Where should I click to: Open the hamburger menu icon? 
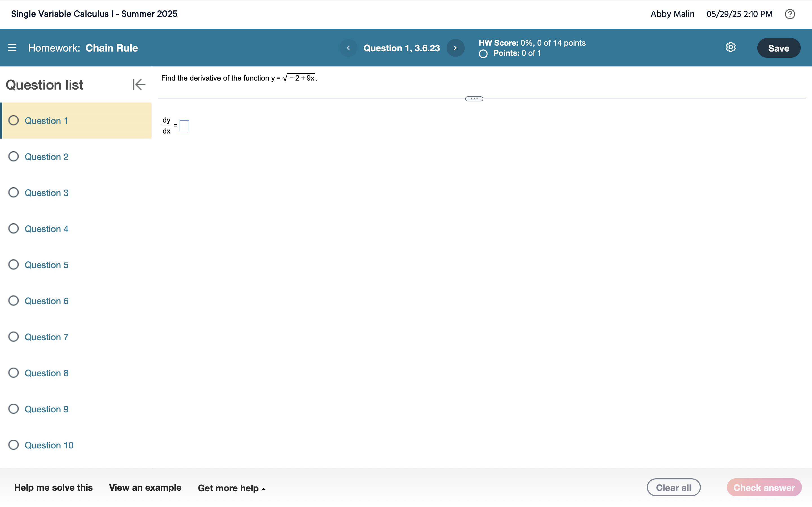tap(12, 48)
